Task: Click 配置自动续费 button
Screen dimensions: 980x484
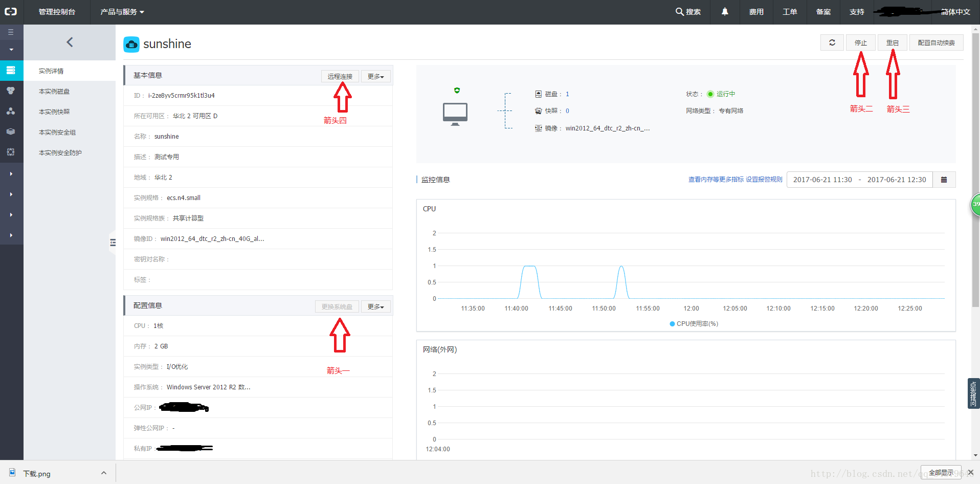Action: (936, 42)
